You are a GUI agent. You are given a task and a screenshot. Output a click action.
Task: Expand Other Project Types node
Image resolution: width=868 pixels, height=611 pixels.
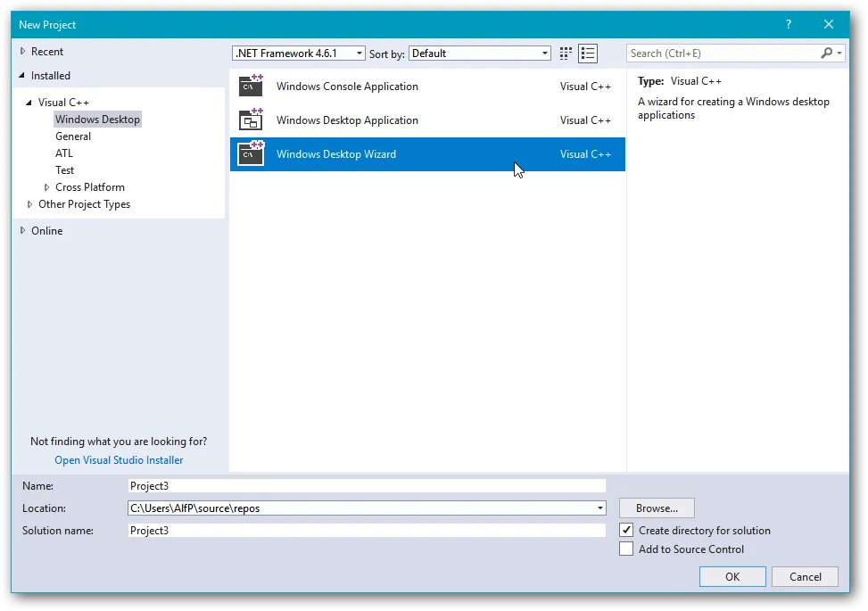coord(30,204)
